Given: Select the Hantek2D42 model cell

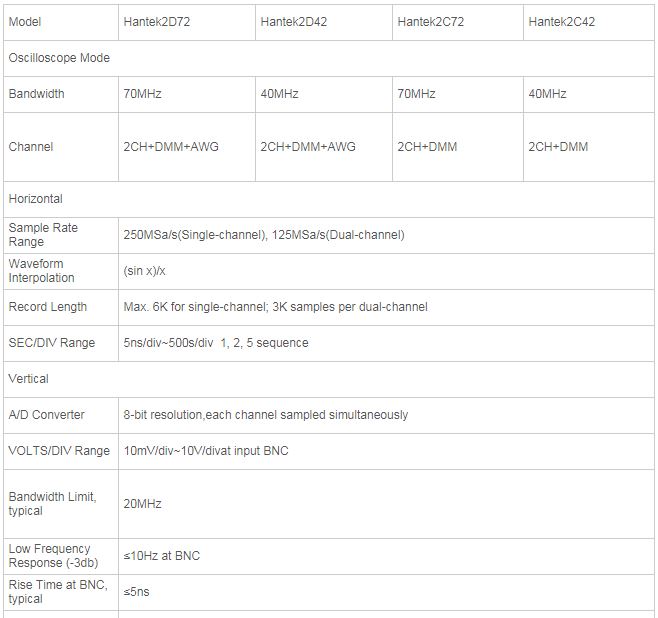Looking at the screenshot, I should pyautogui.click(x=294, y=21).
